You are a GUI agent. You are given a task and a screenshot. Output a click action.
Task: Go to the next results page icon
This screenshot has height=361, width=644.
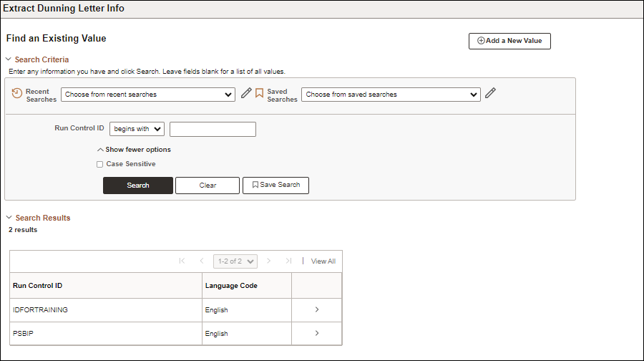[269, 261]
